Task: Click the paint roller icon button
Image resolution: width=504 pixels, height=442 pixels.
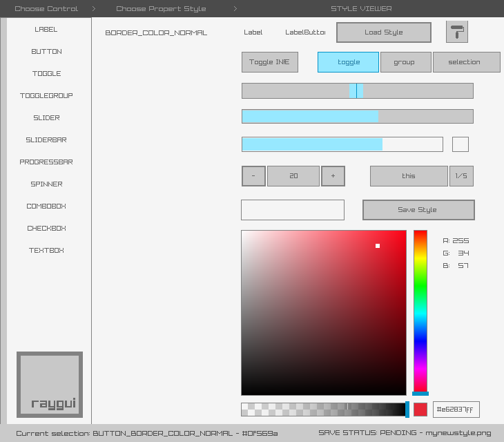Action: tap(456, 32)
